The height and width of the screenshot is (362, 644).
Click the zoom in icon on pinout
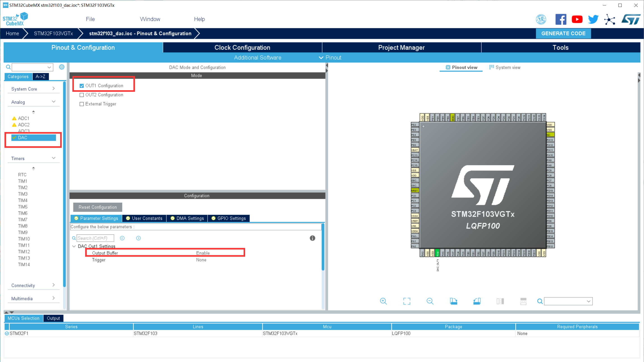384,301
